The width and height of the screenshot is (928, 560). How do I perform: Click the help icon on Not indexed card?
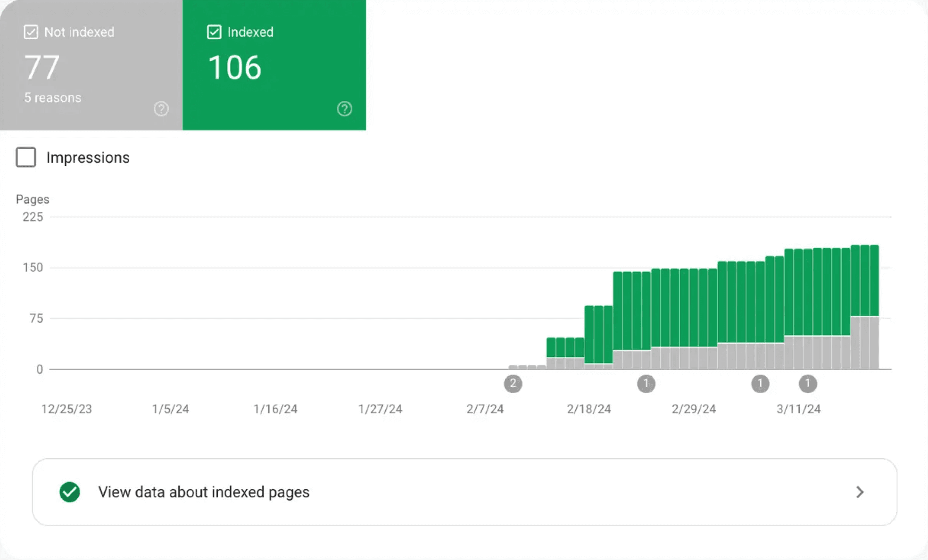pos(161,109)
